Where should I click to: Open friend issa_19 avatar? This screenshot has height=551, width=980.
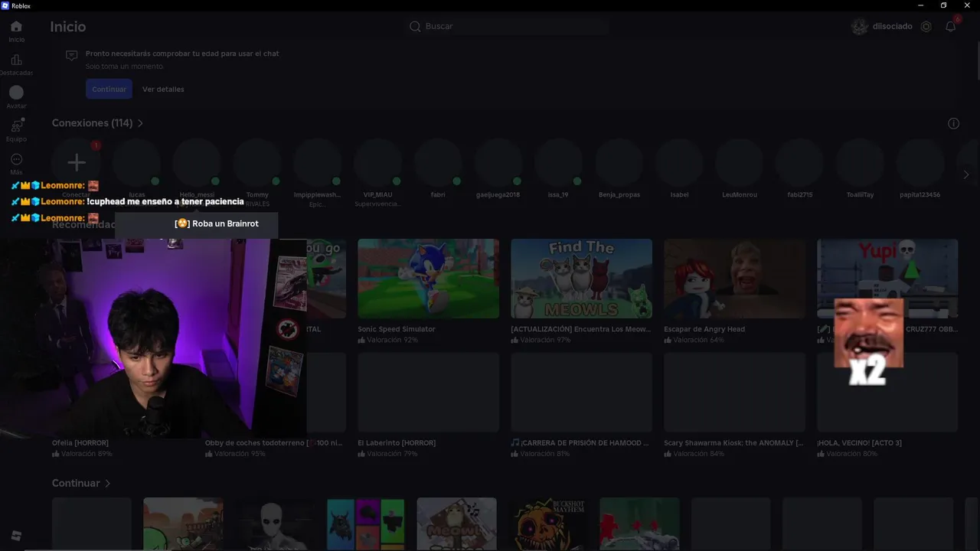558,162
